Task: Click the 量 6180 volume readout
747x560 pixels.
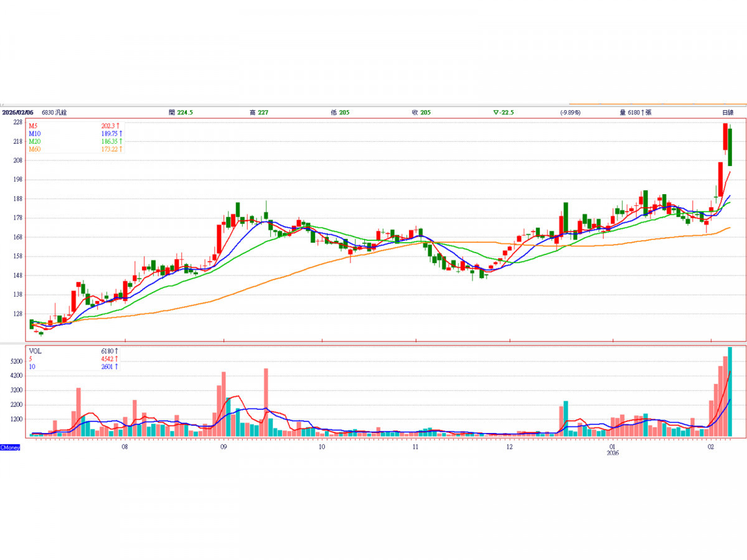Action: coord(637,113)
